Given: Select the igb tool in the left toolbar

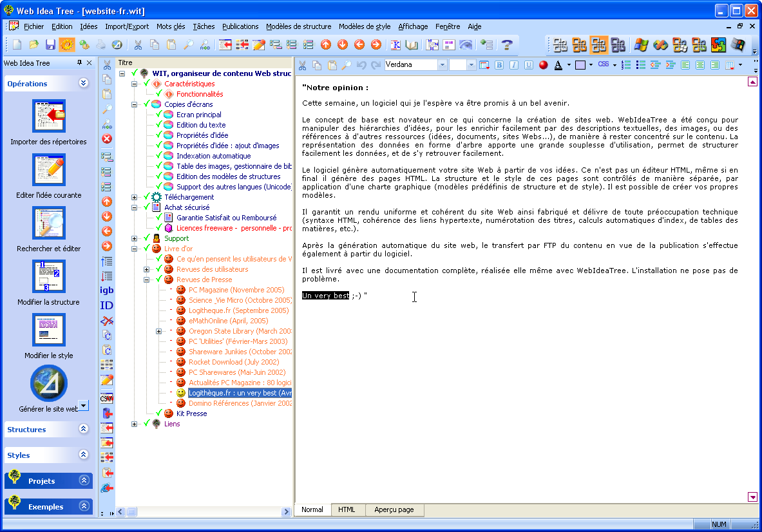Looking at the screenshot, I should coord(107,290).
